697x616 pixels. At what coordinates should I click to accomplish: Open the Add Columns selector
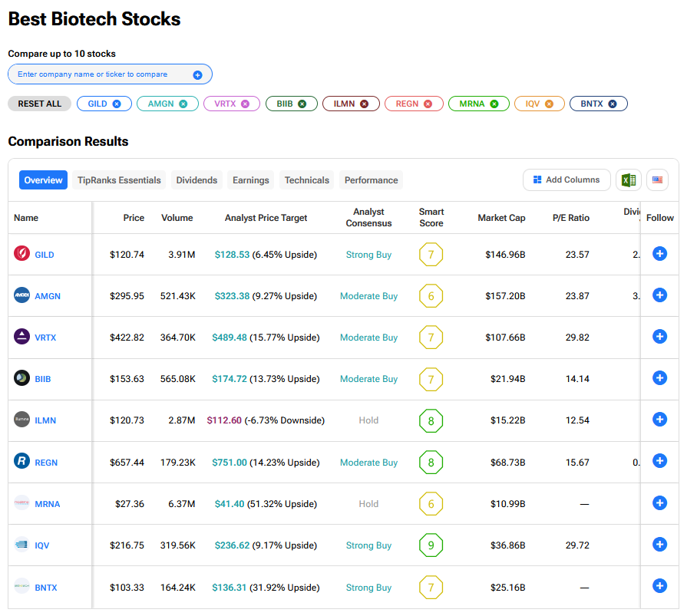pyautogui.click(x=567, y=180)
